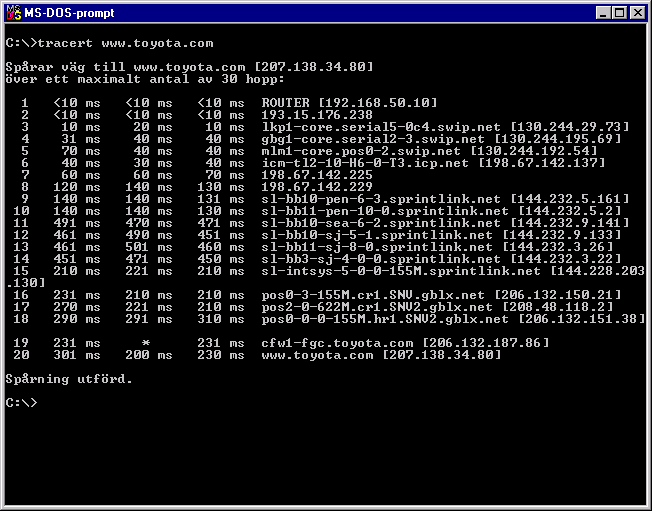Click sl-bb10-pen-6-3.sprintlink.net hostname

point(381,199)
